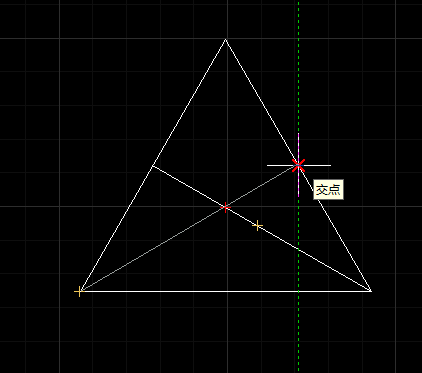
Task: Click the inner line endpoint on triangle's left side
Action: click(152, 166)
